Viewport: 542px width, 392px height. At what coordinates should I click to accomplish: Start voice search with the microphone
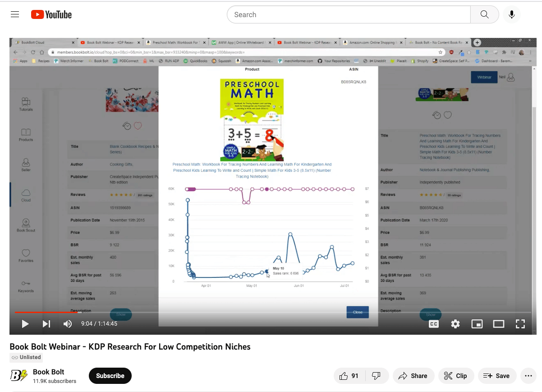point(511,14)
